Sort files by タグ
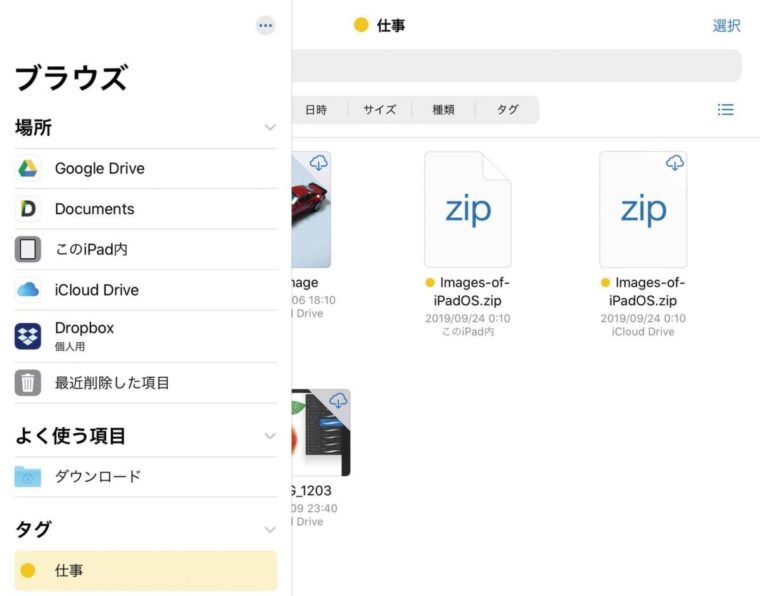 point(507,110)
